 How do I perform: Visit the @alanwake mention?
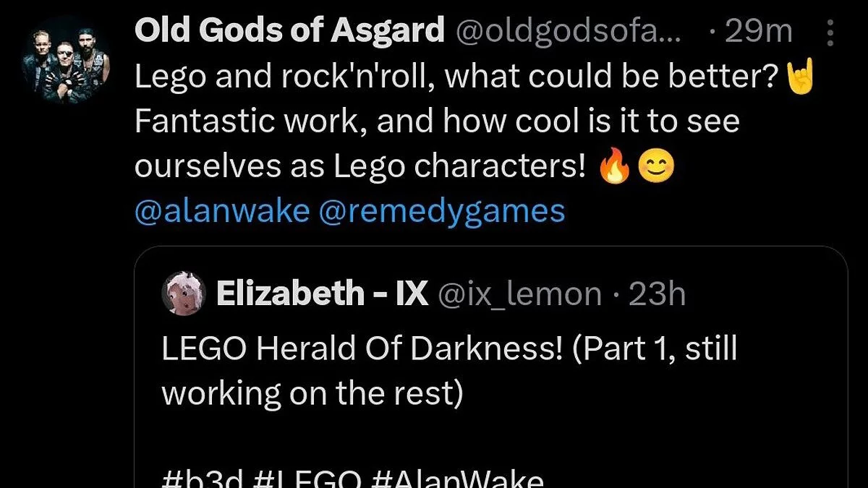click(x=222, y=211)
